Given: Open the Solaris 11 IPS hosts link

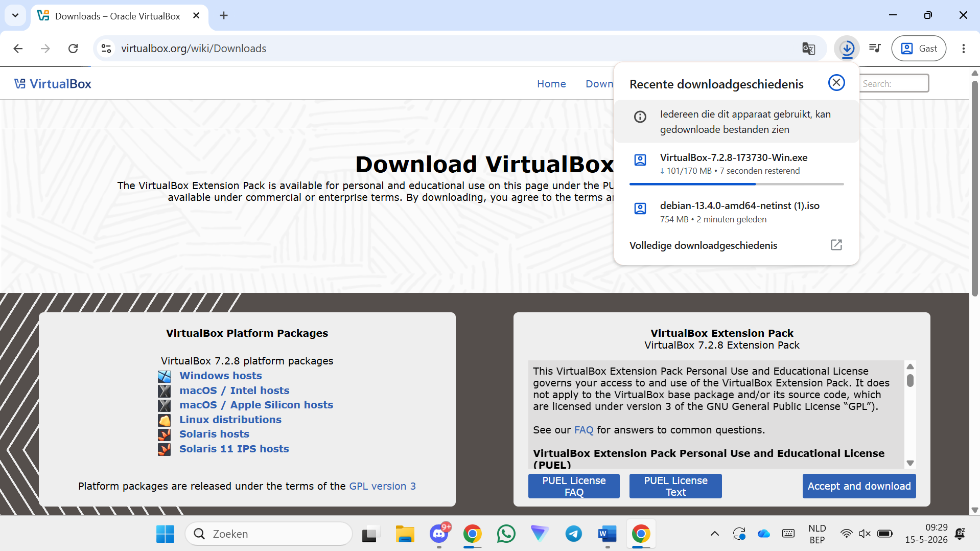Looking at the screenshot, I should point(234,449).
